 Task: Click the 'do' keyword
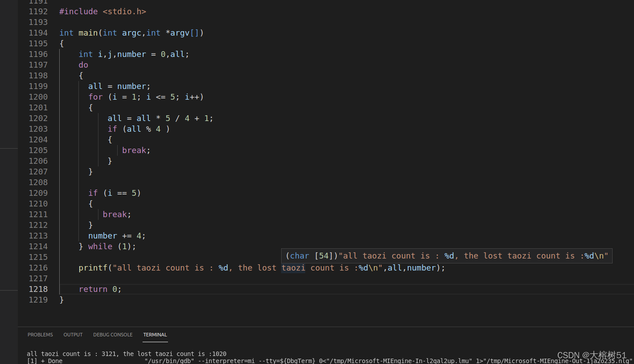83,65
